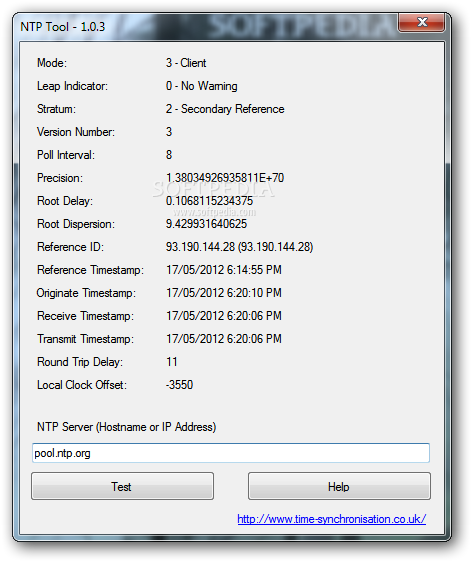Click the 'NTP Tool - 1.0.3' title bar text

pyautogui.click(x=63, y=27)
